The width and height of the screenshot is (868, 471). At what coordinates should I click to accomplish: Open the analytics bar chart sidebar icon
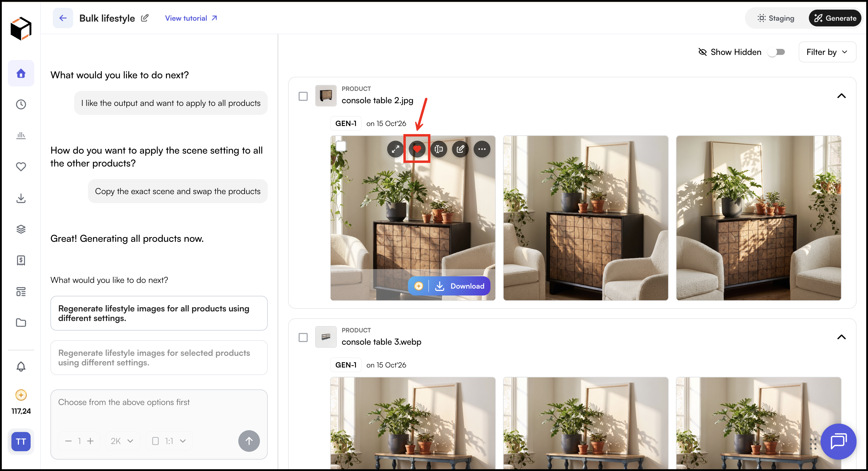[21, 135]
